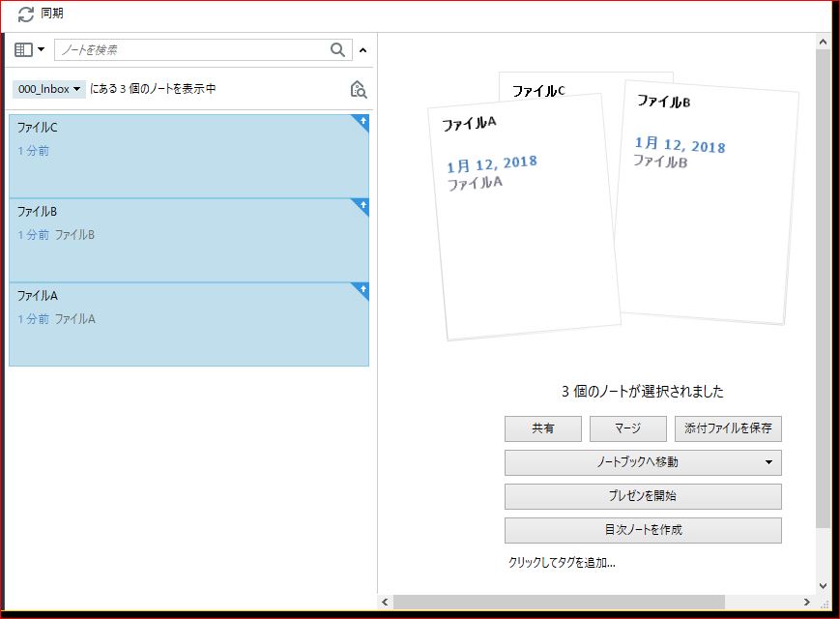Open the 000_Inbox notebook dropdown
The height and width of the screenshot is (619, 840).
coord(48,89)
